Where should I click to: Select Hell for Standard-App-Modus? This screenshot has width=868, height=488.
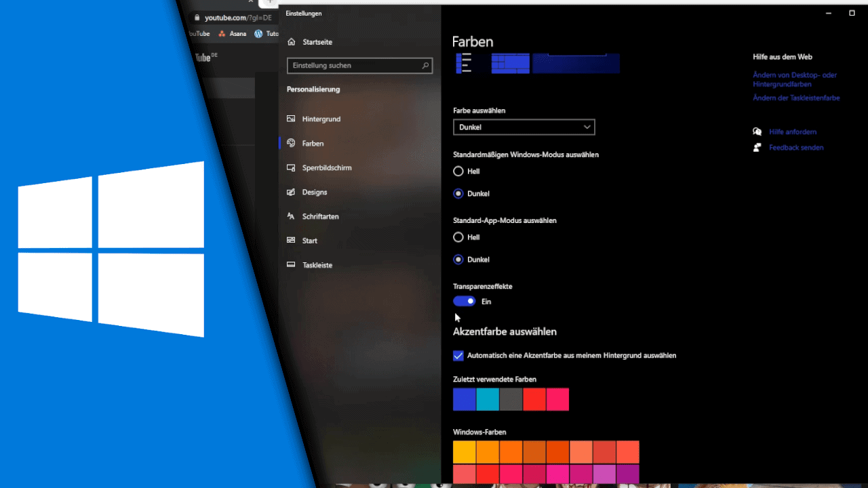pyautogui.click(x=458, y=237)
